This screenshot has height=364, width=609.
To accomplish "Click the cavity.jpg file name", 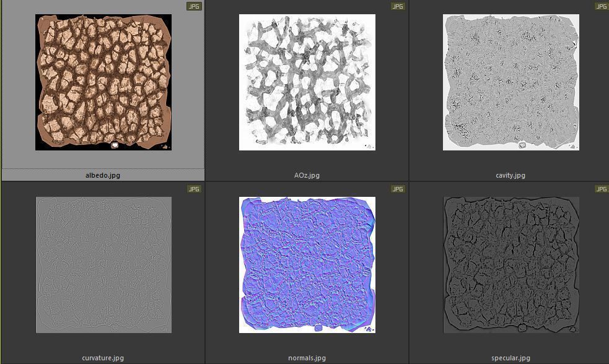I will coord(510,175).
